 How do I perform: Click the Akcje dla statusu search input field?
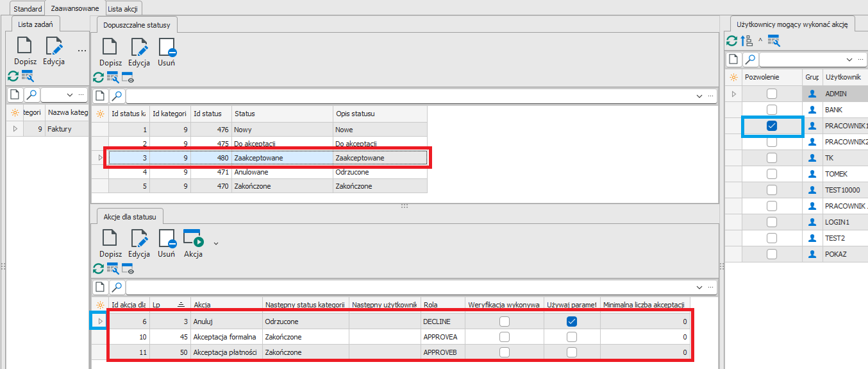click(x=410, y=287)
